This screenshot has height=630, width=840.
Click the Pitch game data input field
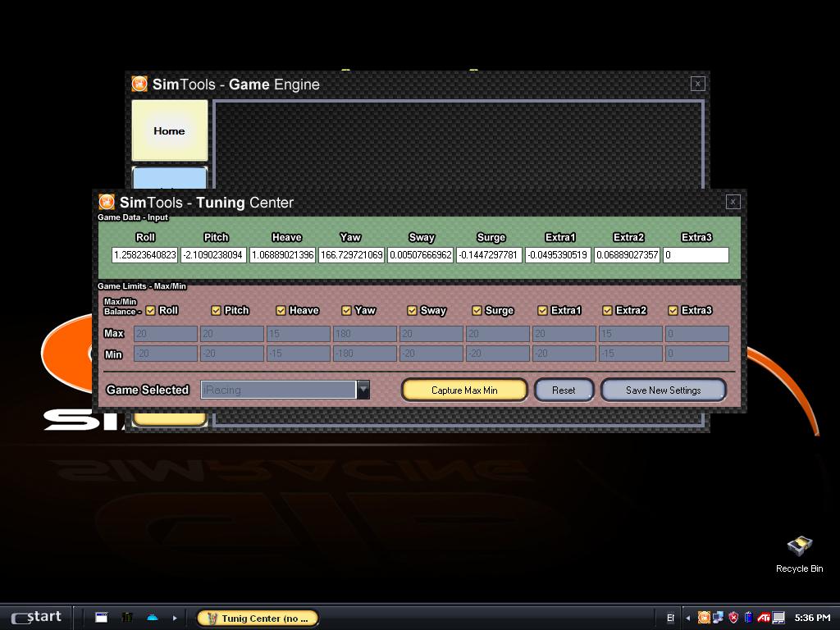pos(213,255)
